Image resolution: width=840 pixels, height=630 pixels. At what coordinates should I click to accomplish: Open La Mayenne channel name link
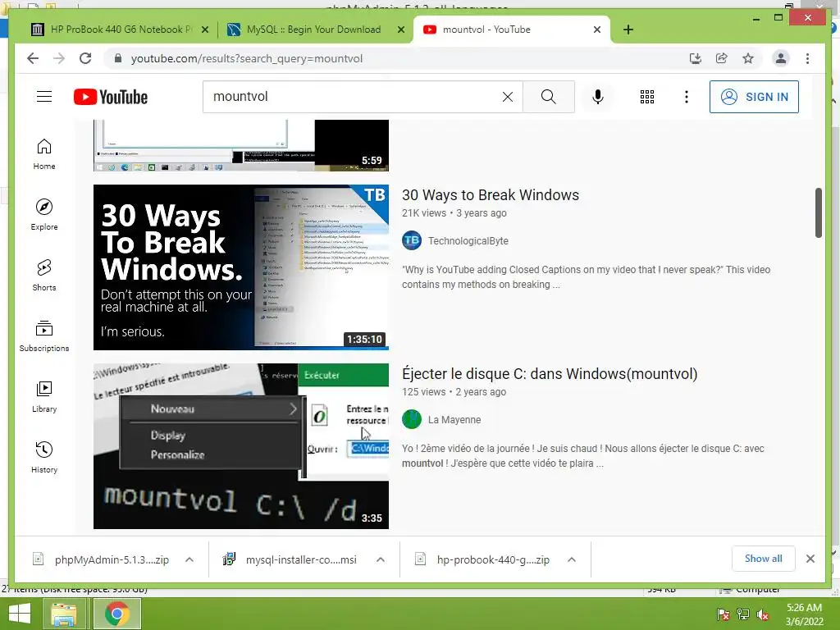tap(454, 420)
